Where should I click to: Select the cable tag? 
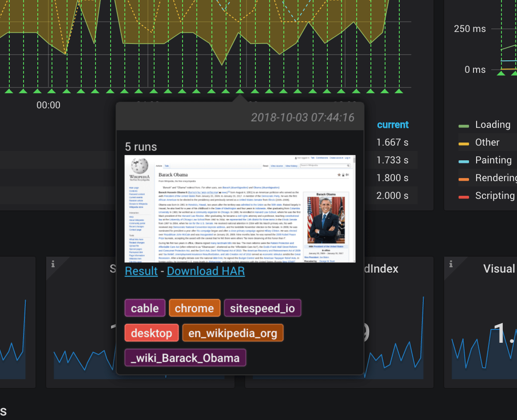click(x=145, y=308)
